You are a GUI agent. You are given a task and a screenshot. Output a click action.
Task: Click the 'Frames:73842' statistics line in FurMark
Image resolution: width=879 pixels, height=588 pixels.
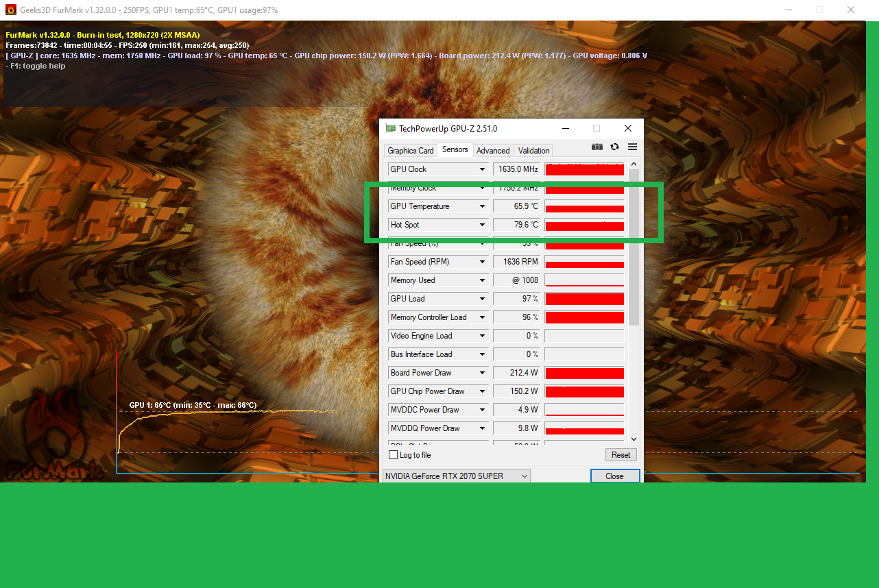coord(128,45)
